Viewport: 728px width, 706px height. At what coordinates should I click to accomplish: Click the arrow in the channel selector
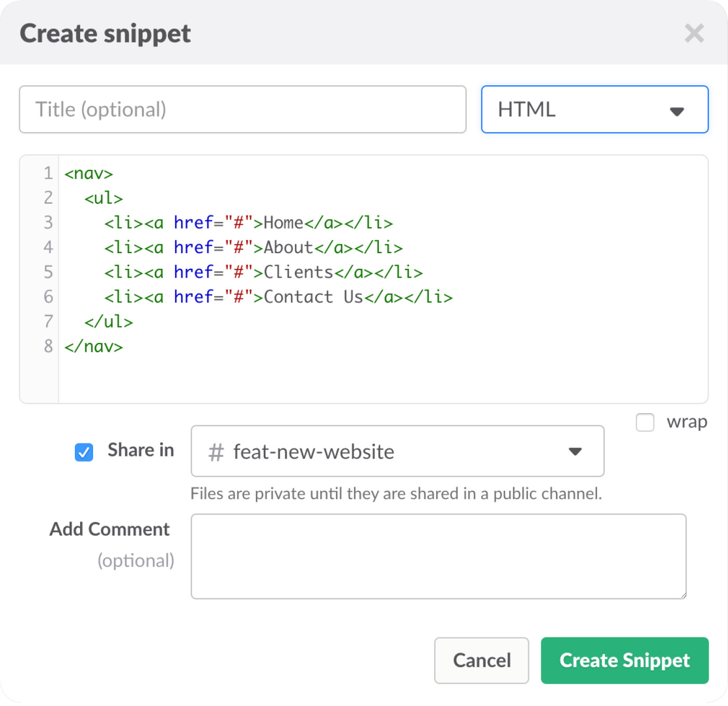click(575, 451)
